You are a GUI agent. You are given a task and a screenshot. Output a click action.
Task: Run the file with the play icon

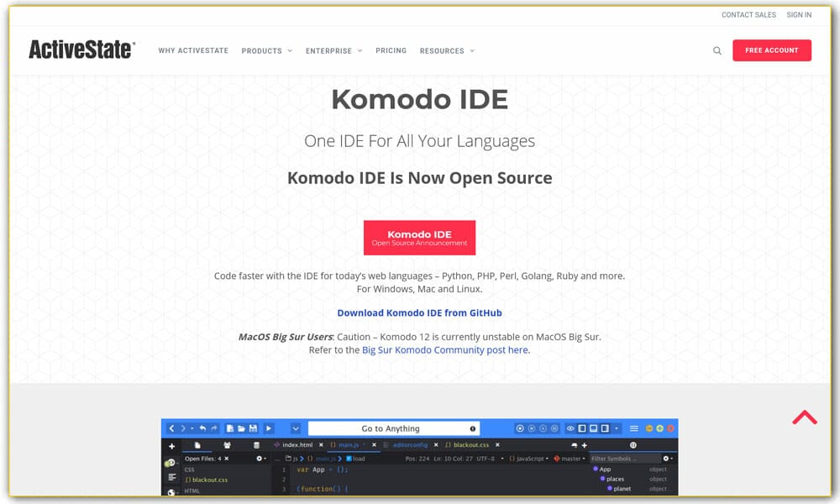(270, 427)
